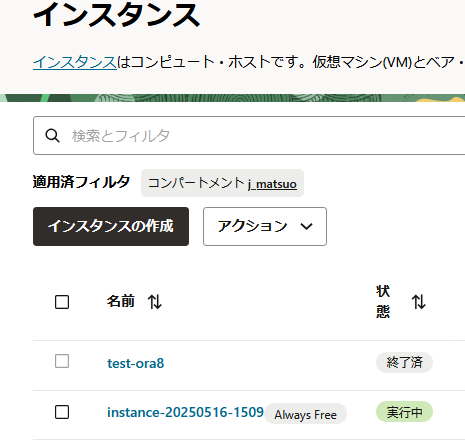Click the インスタンス page heading
Screen dimensions: 465x448
pyautogui.click(x=117, y=15)
